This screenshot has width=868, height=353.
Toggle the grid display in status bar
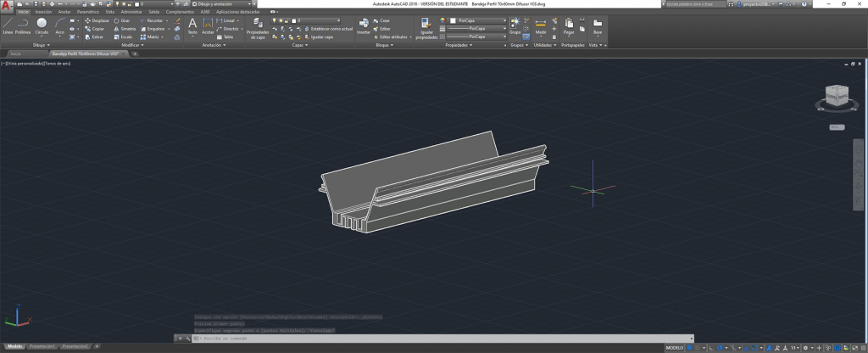tap(690, 347)
